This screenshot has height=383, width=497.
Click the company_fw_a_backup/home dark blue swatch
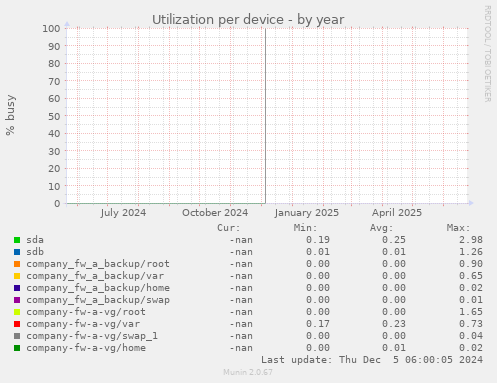(17, 288)
